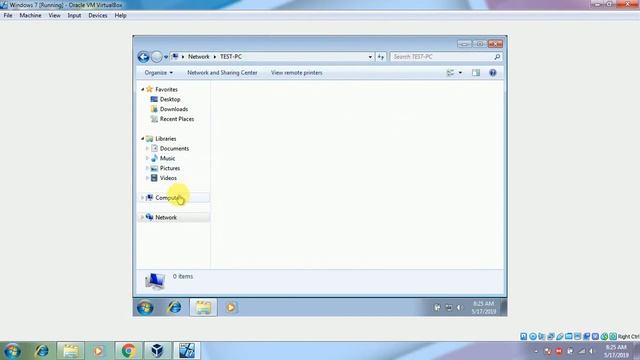Expand the Music library
The width and height of the screenshot is (640, 360).
147,158
